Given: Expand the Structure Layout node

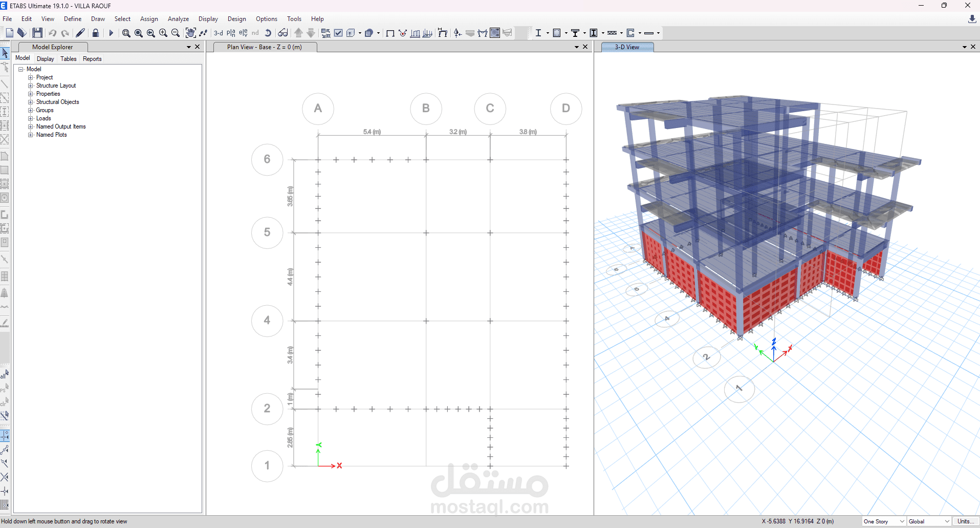Looking at the screenshot, I should click(31, 86).
